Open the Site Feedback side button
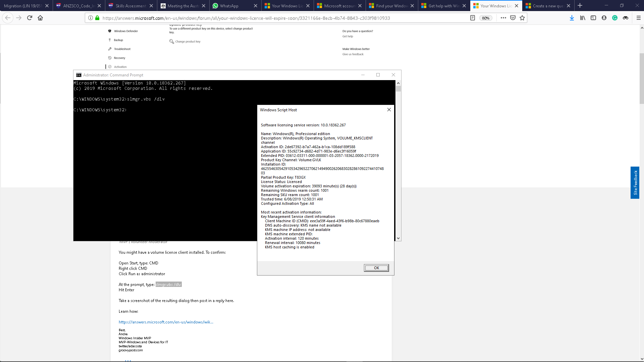This screenshot has height=362, width=644. [x=635, y=183]
